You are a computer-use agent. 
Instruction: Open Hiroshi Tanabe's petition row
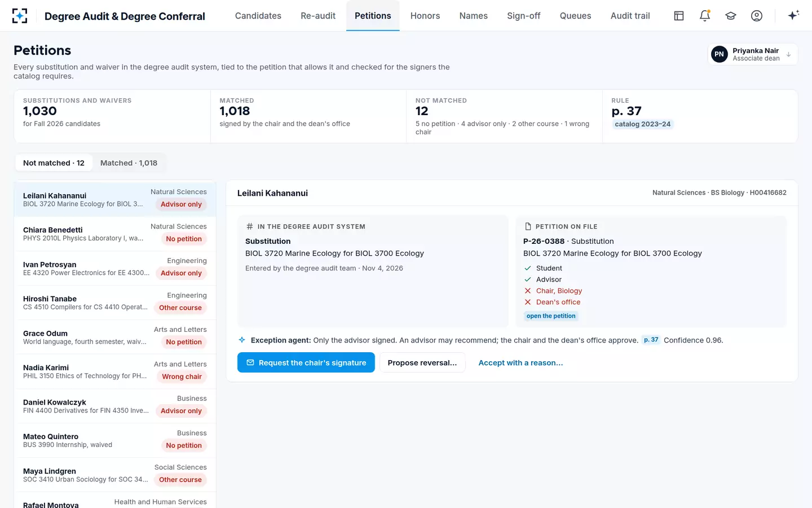tap(115, 303)
